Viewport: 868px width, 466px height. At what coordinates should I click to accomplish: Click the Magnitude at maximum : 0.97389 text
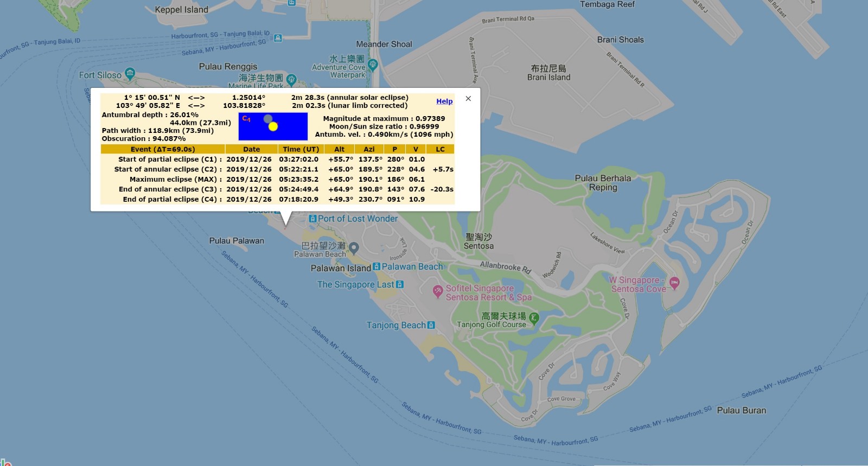[384, 119]
